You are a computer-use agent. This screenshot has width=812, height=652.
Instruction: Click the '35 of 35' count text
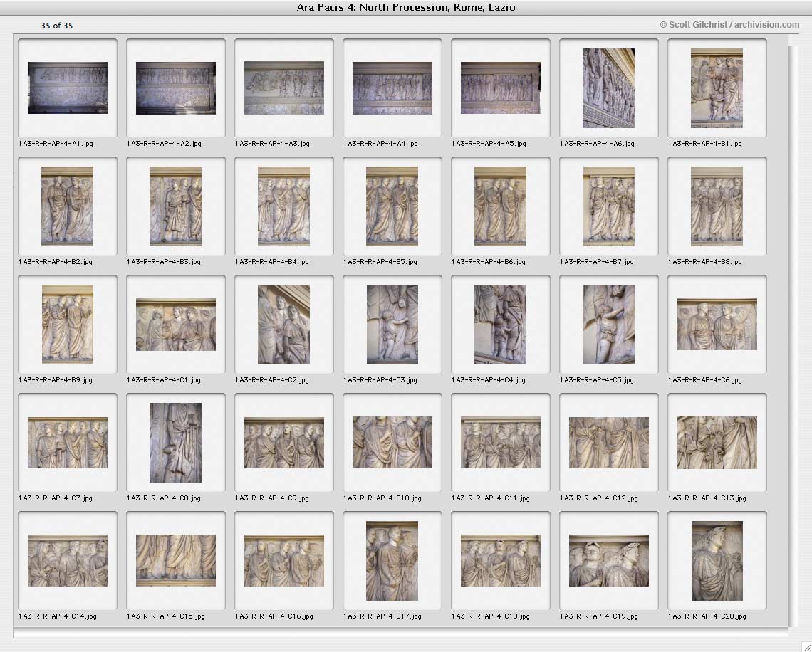(56, 26)
